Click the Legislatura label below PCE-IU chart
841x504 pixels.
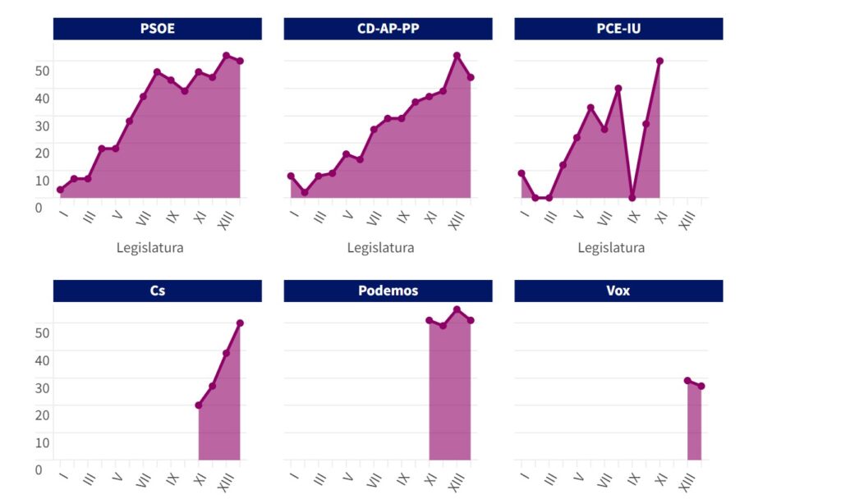pos(611,247)
